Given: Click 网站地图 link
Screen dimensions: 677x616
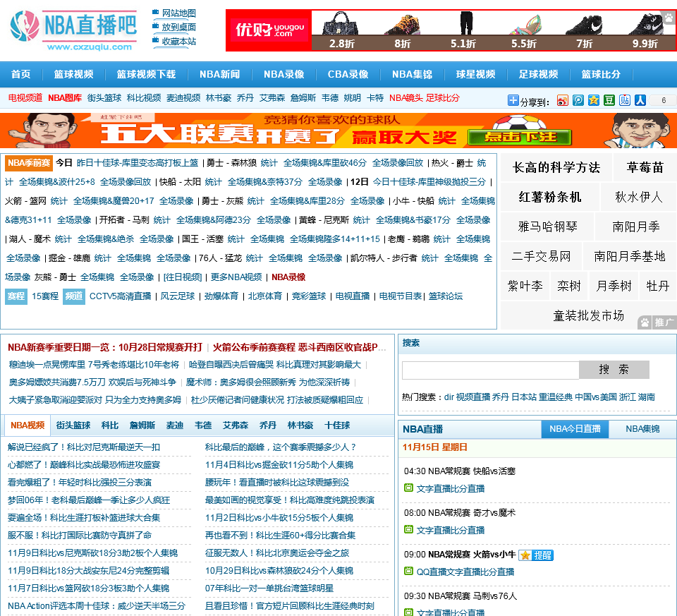Looking at the screenshot, I should coord(178,13).
